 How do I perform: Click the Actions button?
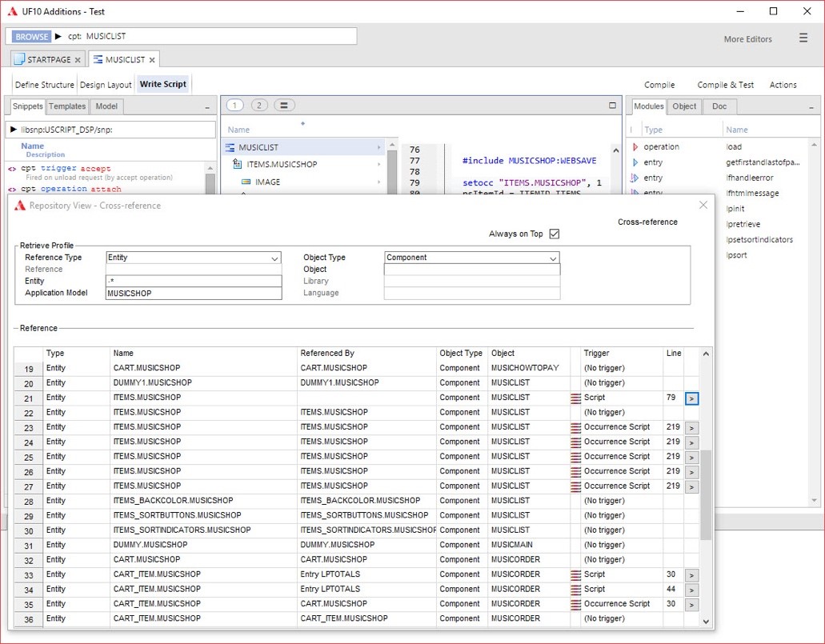783,84
